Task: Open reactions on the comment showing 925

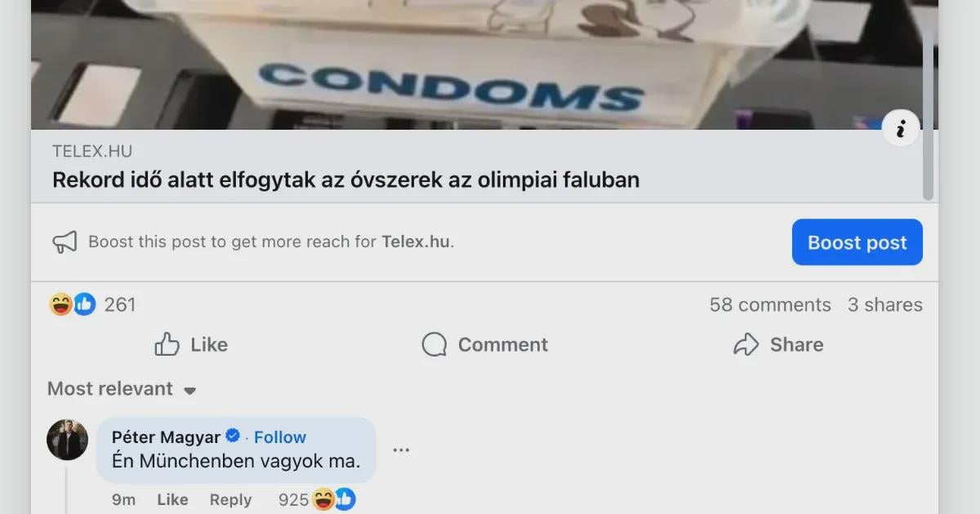Action: click(x=333, y=499)
